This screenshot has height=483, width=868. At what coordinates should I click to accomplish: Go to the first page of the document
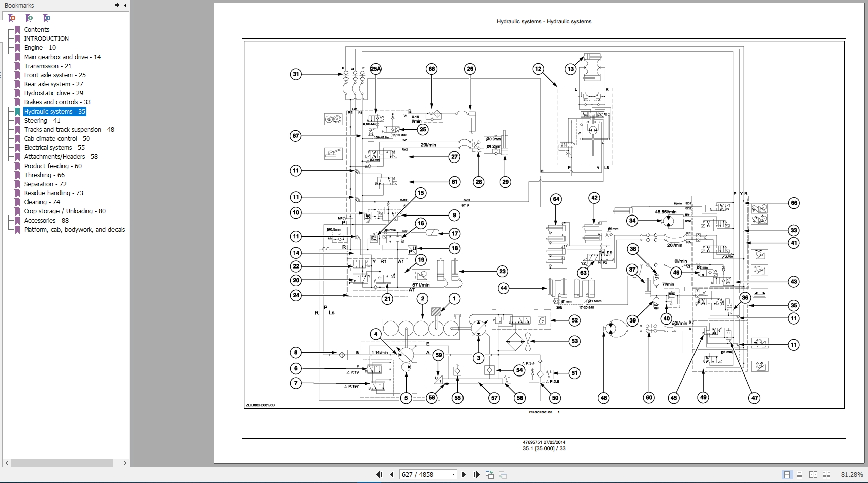click(379, 474)
